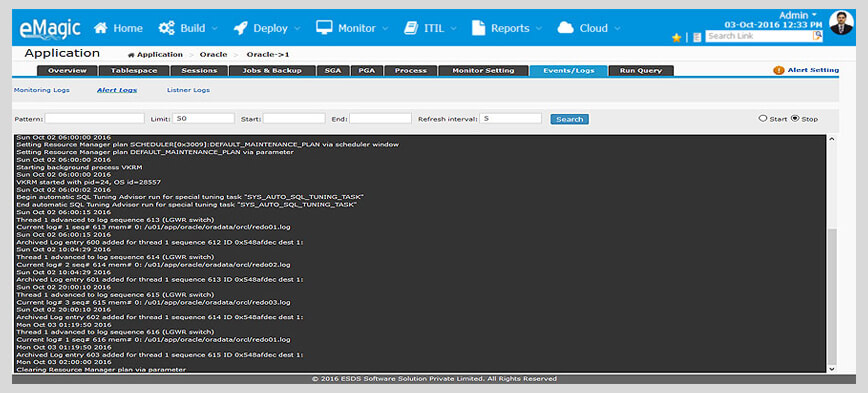The image size is (868, 393).
Task: Click the orange Alert Setting exclamation icon
Action: 778,70
